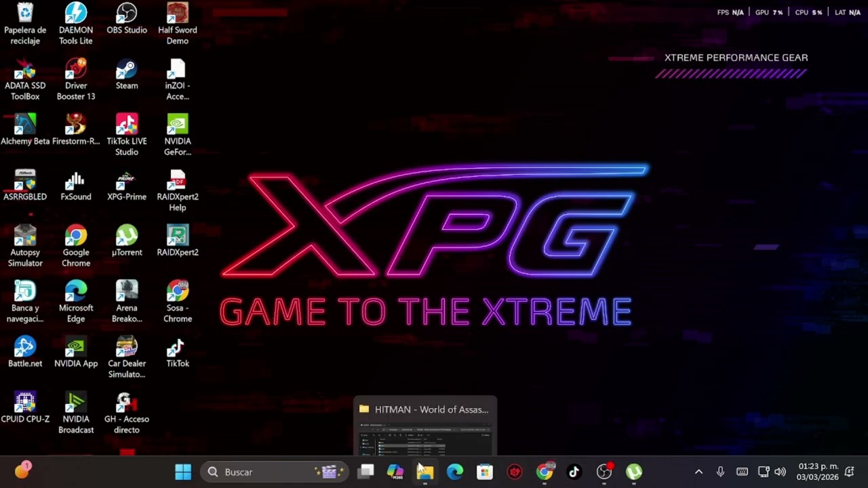The height and width of the screenshot is (488, 868).
Task: Open Task View from the taskbar
Action: (x=366, y=472)
